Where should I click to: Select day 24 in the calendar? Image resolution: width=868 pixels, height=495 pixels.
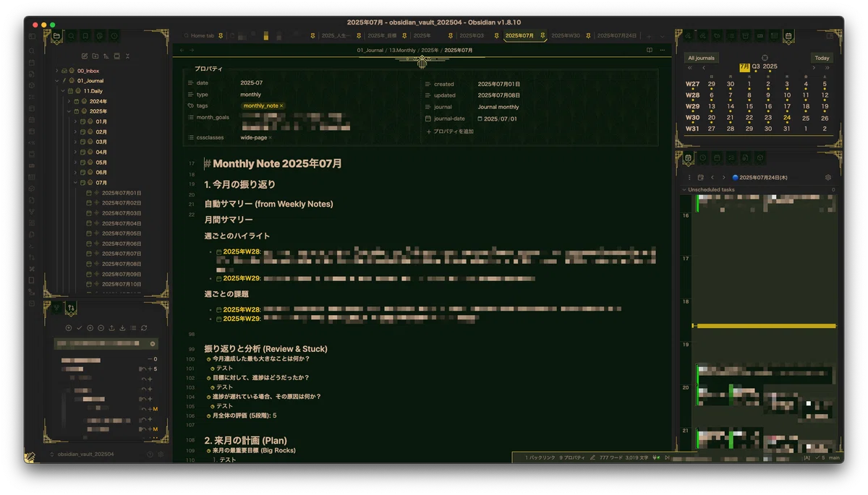click(787, 117)
